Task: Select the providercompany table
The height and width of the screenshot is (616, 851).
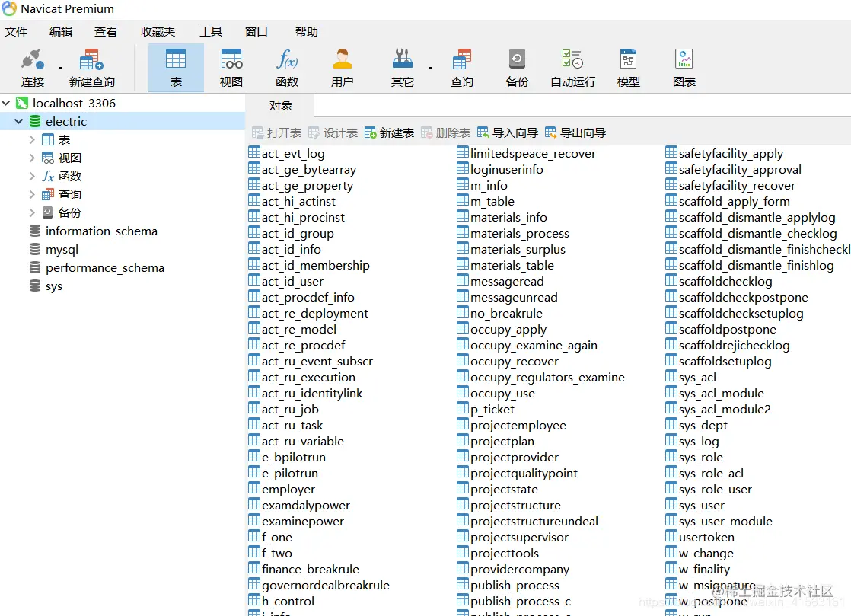Action: pos(514,569)
